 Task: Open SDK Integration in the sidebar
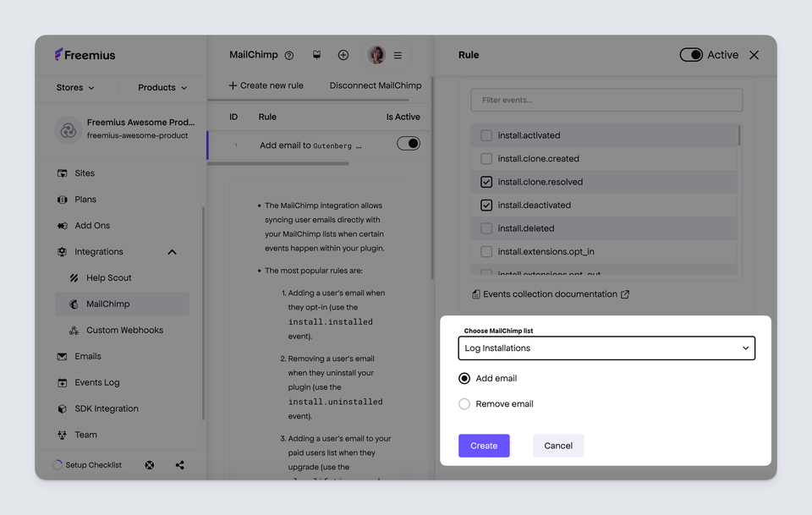coord(106,408)
